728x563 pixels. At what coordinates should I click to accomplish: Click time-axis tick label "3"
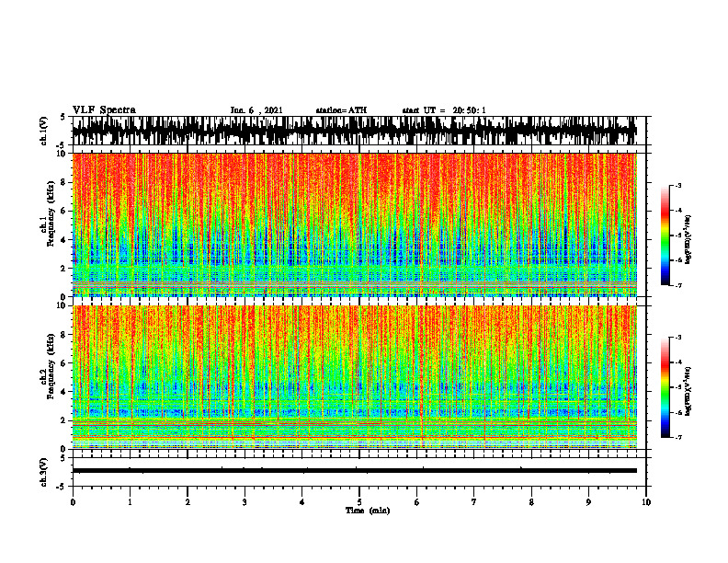pyautogui.click(x=245, y=502)
